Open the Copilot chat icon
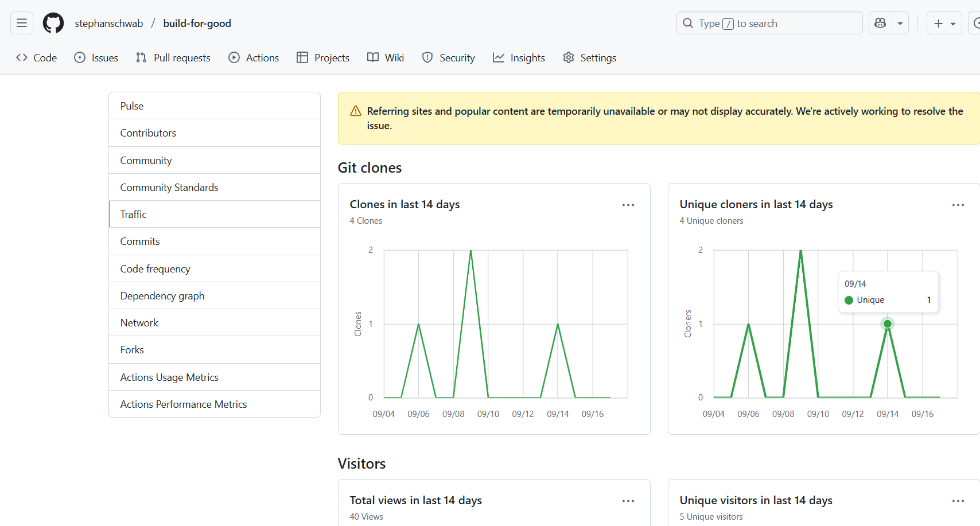This screenshot has width=980, height=526. click(880, 24)
